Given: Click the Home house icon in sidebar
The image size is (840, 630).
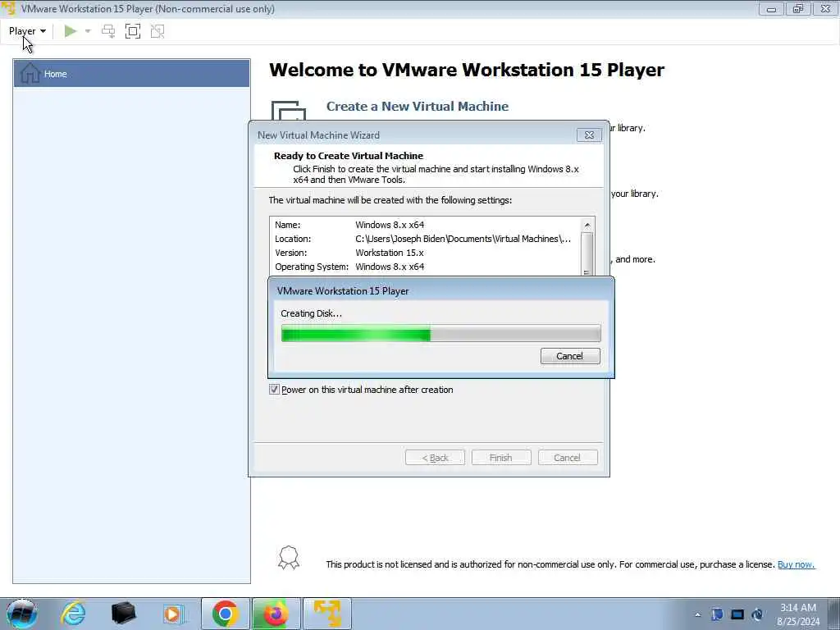Looking at the screenshot, I should 30,73.
